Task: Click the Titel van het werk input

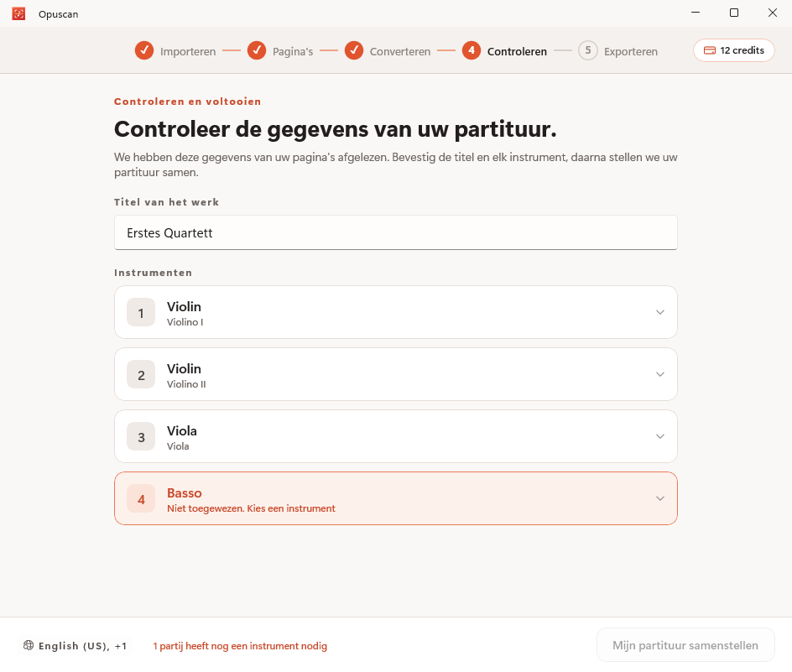Action: [395, 233]
